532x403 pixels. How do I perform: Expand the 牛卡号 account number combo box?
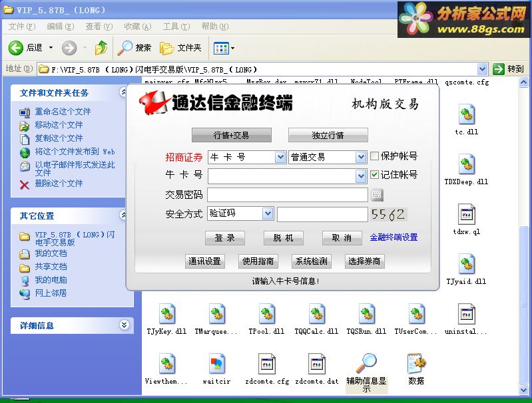(x=361, y=176)
